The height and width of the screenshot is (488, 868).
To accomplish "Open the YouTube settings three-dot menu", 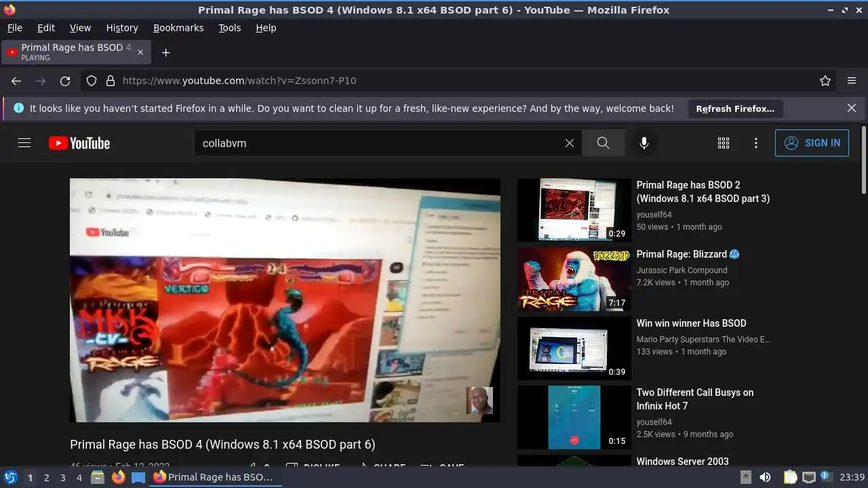I will coord(756,143).
